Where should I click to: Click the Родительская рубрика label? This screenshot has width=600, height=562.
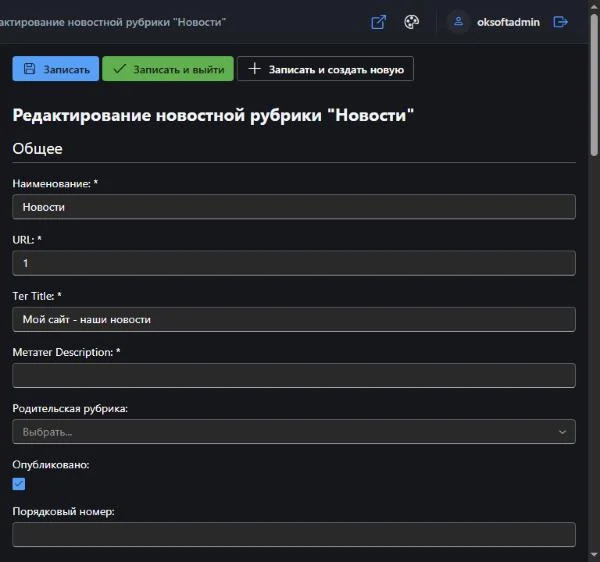70,409
